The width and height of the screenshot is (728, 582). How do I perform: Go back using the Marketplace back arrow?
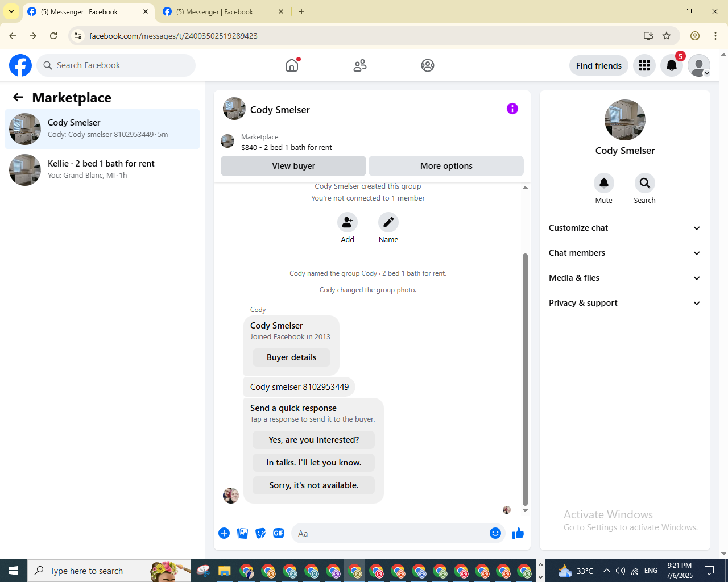(x=18, y=97)
